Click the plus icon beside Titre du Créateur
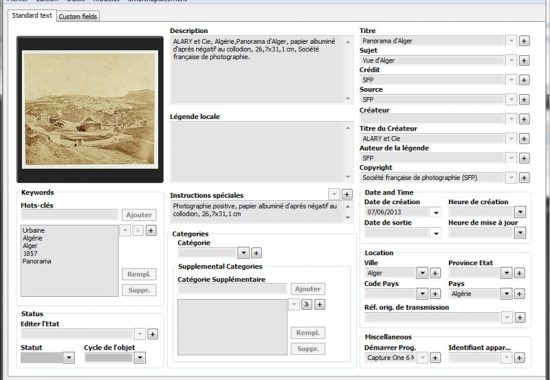 [x=524, y=139]
